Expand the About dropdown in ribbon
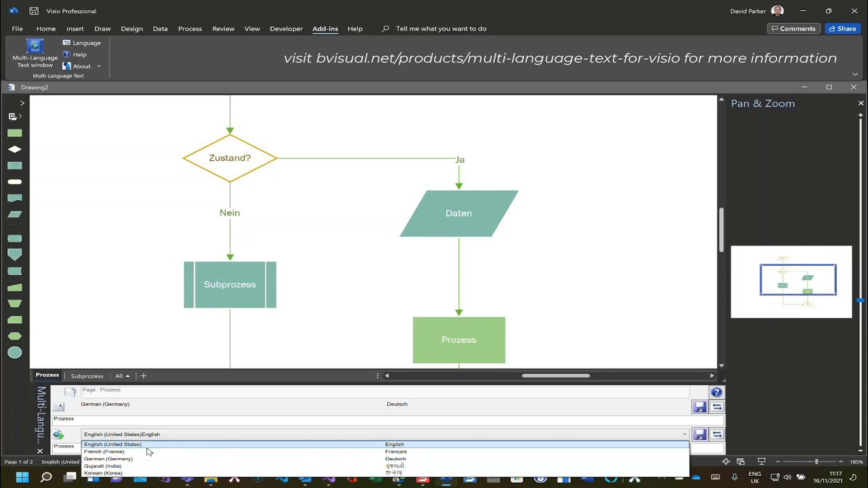 pyautogui.click(x=98, y=66)
